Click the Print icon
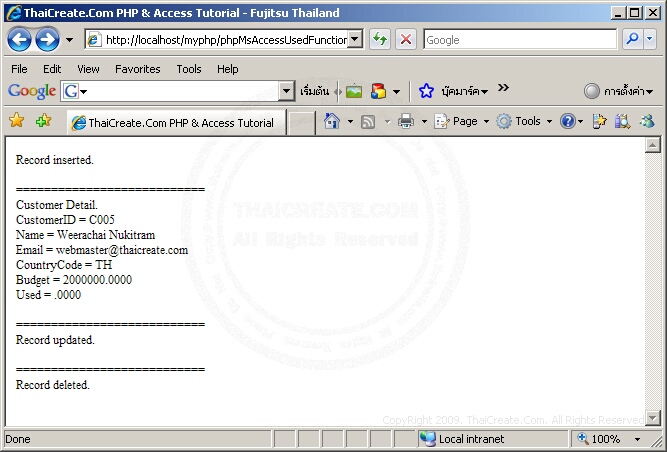The height and width of the screenshot is (452, 667). [406, 122]
